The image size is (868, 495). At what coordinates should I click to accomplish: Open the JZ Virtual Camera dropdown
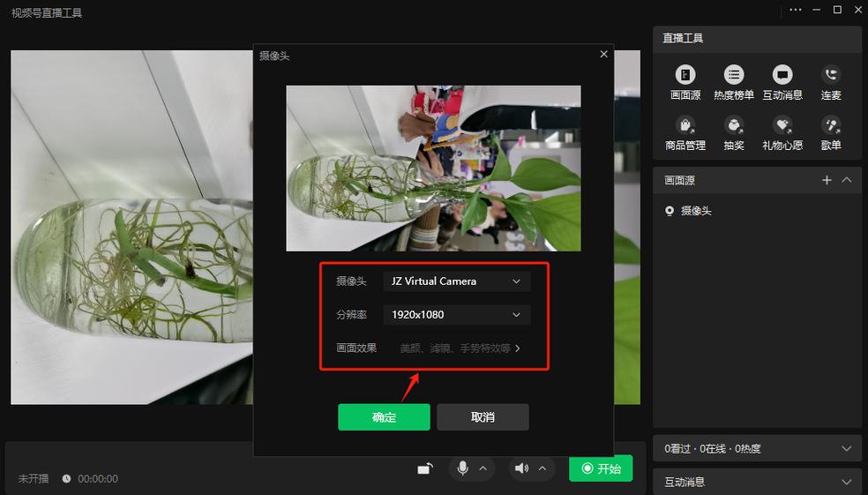click(457, 281)
